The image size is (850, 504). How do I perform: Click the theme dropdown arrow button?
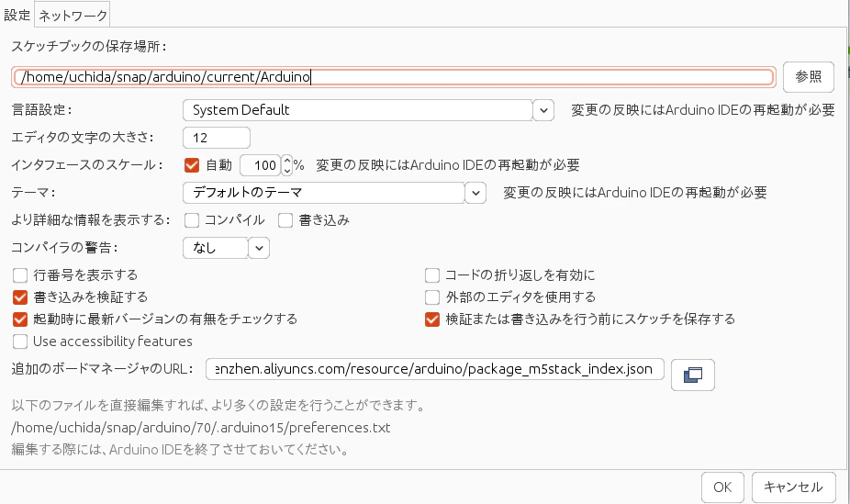coord(475,193)
